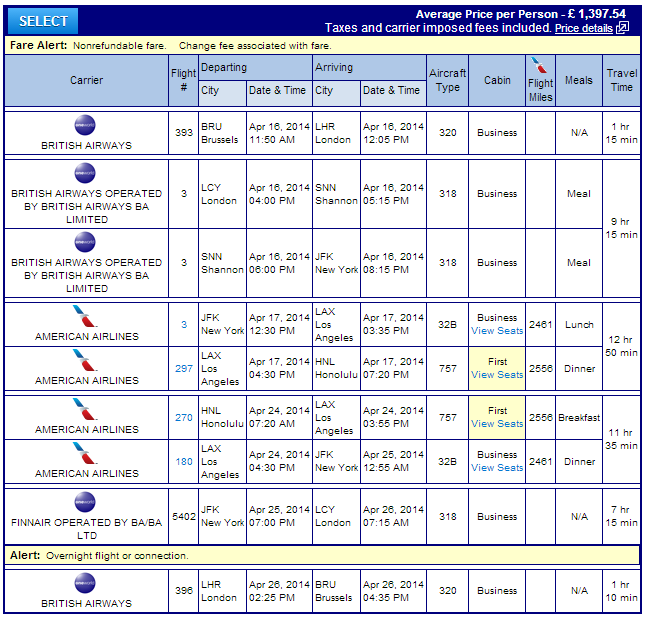
Task: Click the LCY London departure city on Apr 16
Action: (222, 194)
